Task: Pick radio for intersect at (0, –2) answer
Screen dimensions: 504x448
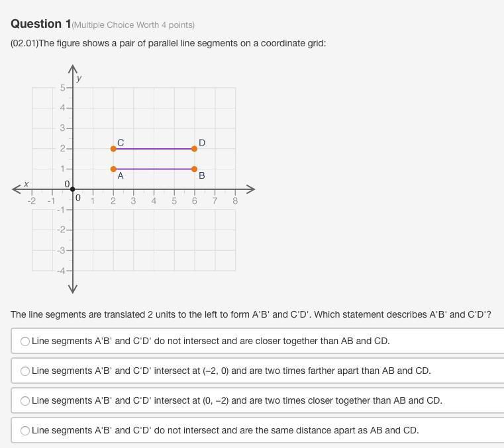Action: [x=25, y=401]
